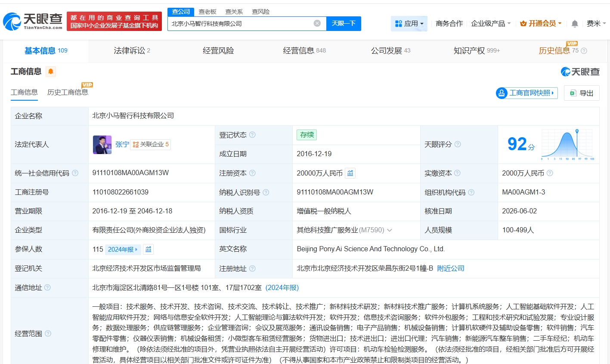
Task: Open the 商务合作 link
Action: pos(449,24)
